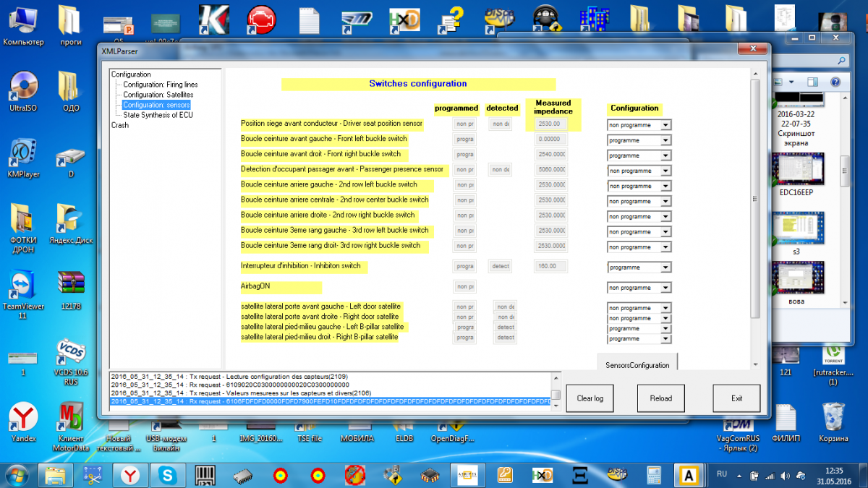Click Inhibition switch measured impedance field 160.00
The image size is (868, 488).
[551, 267]
